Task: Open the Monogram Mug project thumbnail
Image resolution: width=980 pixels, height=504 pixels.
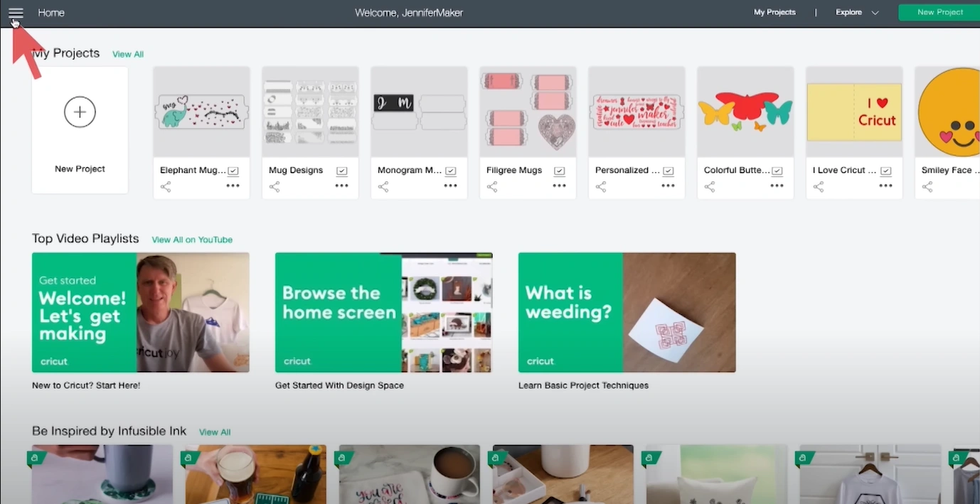Action: 419,112
